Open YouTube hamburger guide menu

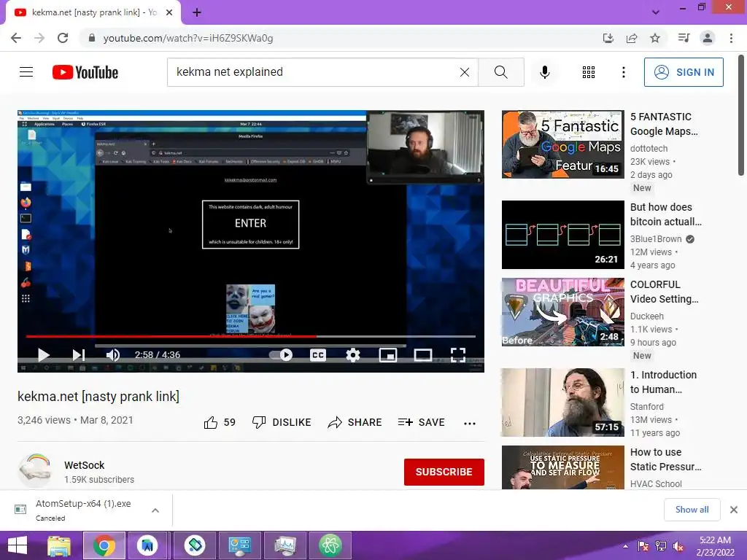pyautogui.click(x=26, y=72)
